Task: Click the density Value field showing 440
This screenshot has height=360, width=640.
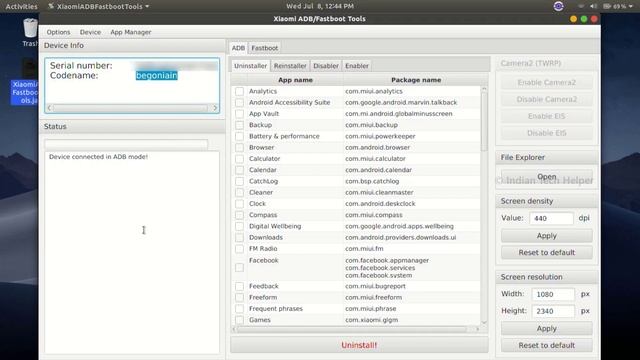Action: point(551,218)
